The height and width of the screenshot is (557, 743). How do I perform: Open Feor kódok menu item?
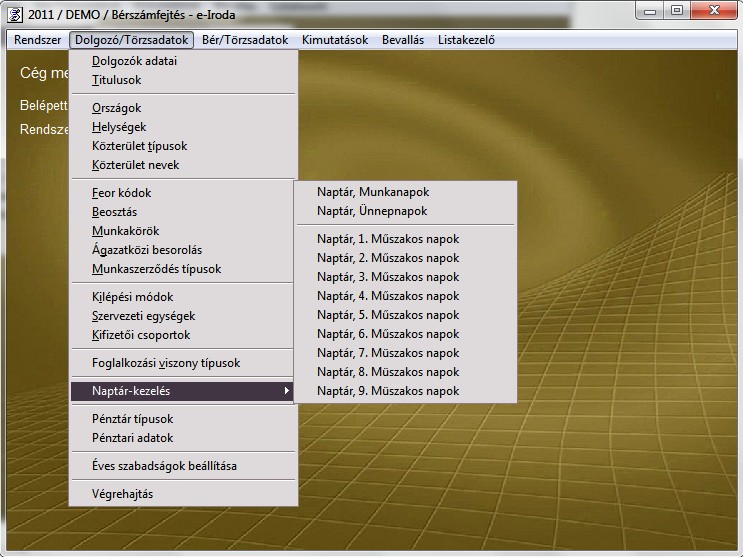click(x=122, y=193)
